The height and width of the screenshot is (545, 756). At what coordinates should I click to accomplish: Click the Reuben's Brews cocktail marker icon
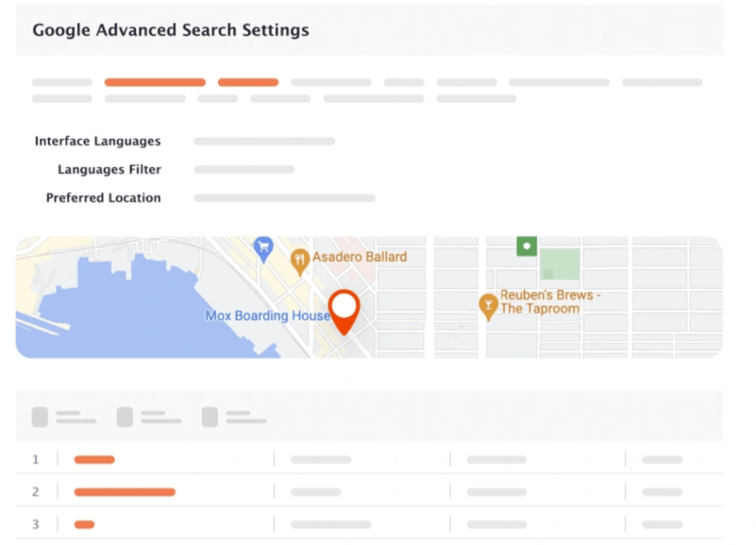(x=488, y=306)
